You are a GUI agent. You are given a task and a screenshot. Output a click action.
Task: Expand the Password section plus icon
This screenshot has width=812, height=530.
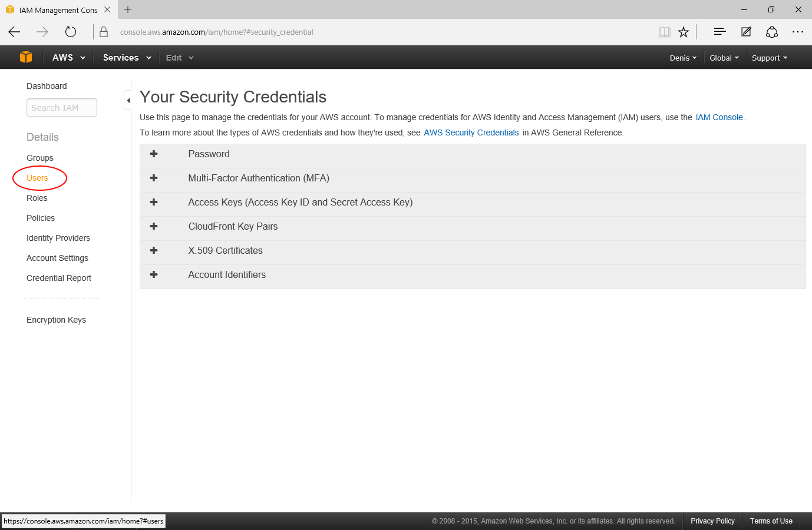(x=154, y=154)
